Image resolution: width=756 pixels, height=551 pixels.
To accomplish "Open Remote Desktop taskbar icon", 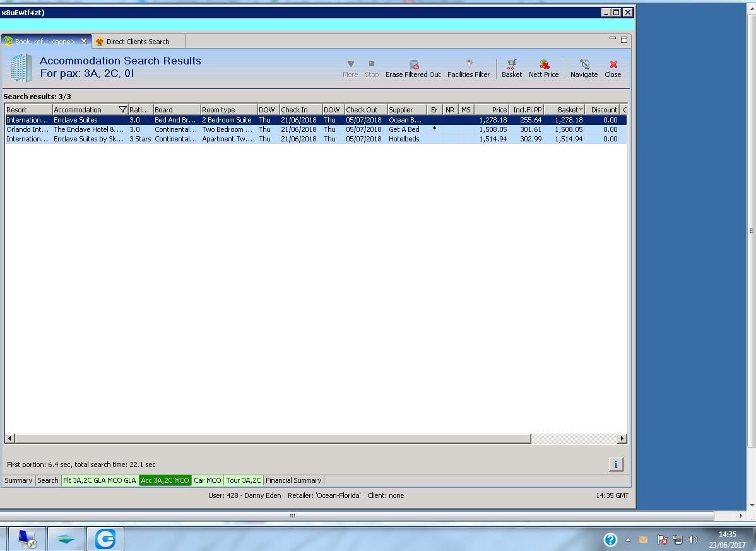I will tap(27, 538).
